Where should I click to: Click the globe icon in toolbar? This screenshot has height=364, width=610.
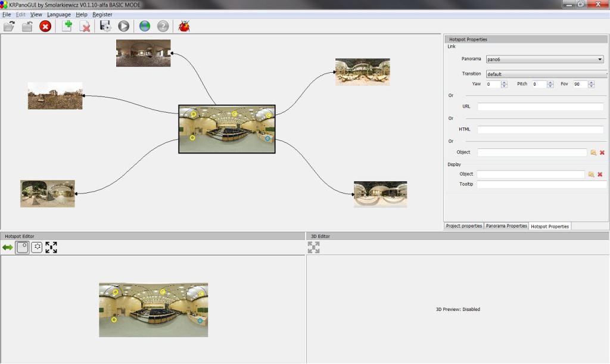pyautogui.click(x=145, y=26)
